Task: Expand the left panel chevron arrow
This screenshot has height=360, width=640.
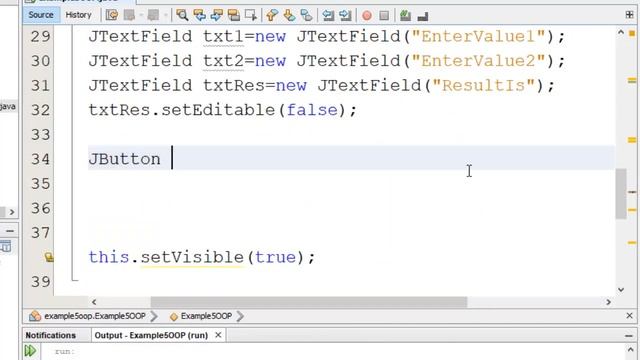Action: 12,212
